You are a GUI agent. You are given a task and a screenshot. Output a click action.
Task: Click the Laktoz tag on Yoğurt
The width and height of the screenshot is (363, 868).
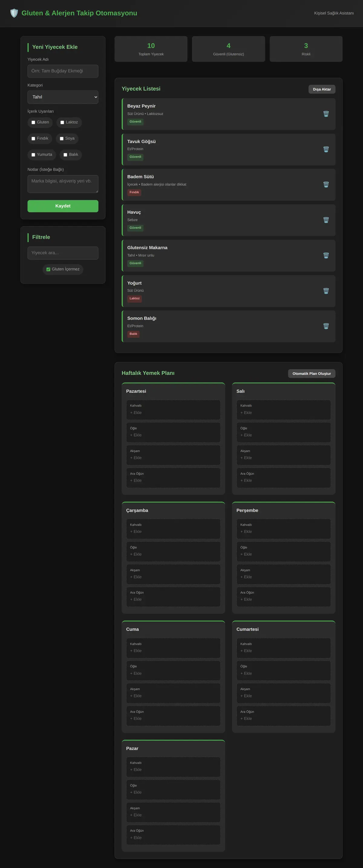click(135, 298)
